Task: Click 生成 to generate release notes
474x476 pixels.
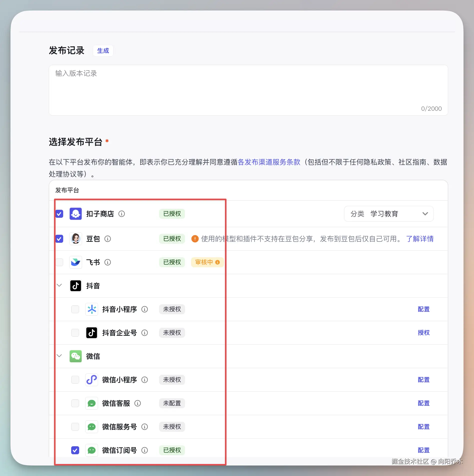Action: [x=103, y=51]
